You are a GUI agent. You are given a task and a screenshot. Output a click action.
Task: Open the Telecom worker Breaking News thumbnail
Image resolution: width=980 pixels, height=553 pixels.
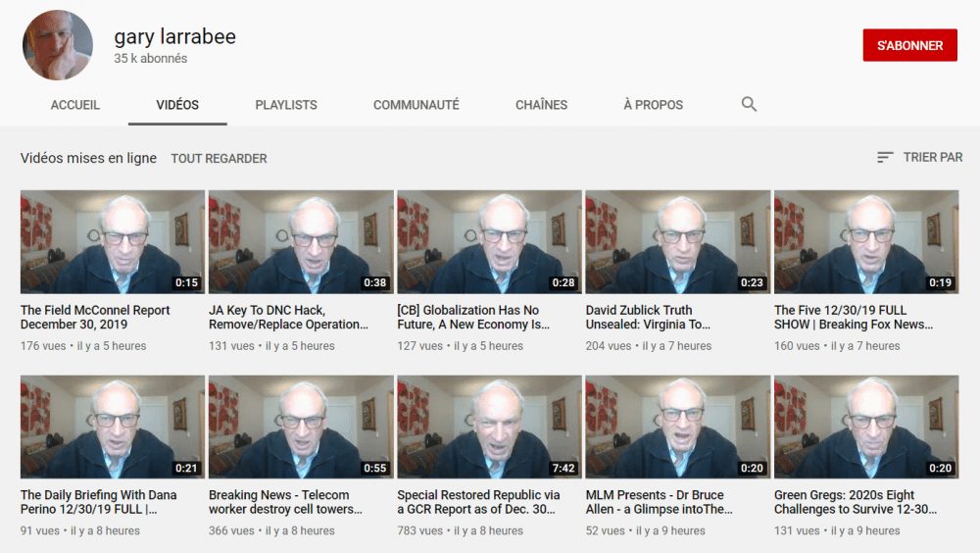click(301, 427)
